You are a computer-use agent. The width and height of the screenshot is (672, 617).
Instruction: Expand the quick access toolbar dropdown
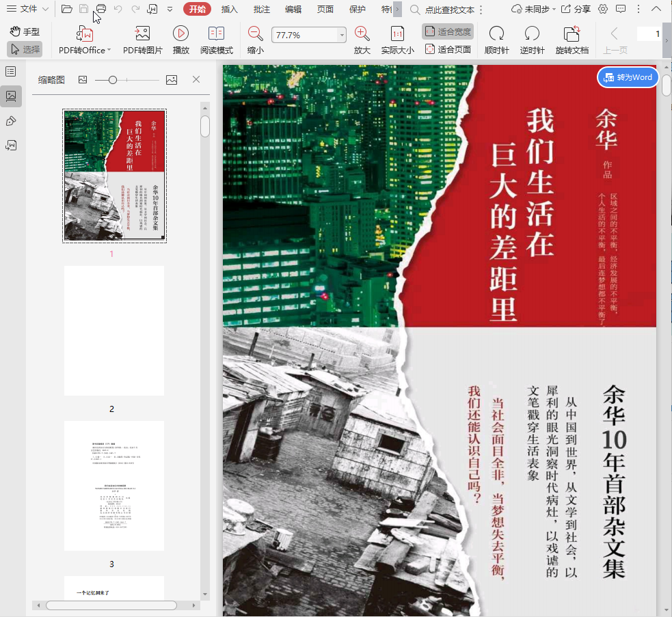[x=170, y=9]
